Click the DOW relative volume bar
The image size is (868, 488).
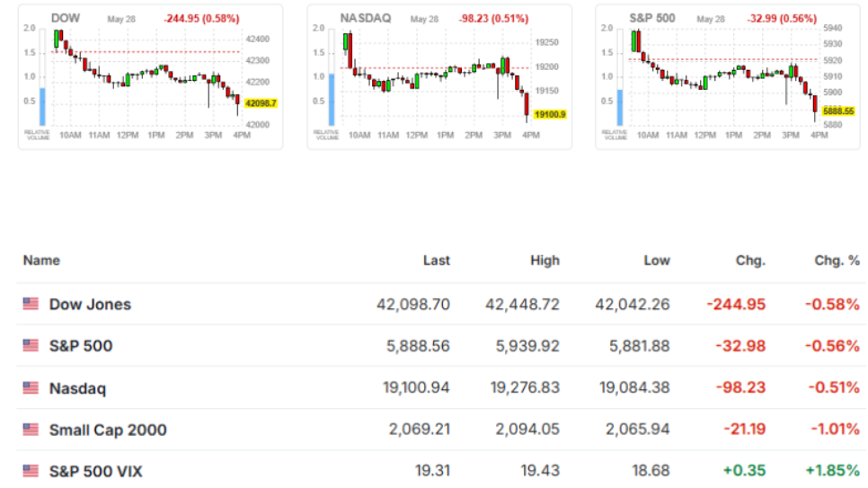(42, 106)
